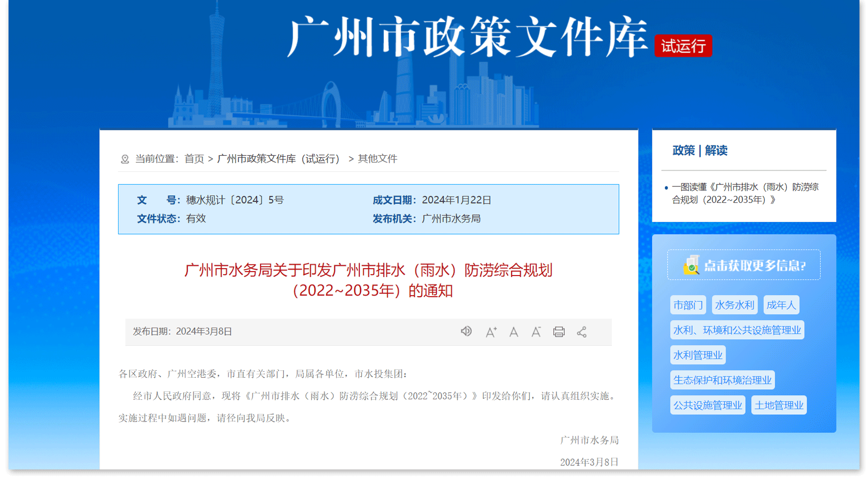The height and width of the screenshot is (479, 868).
Task: Choose 水利、环境和公共设施管理业 tag
Action: [x=737, y=330]
